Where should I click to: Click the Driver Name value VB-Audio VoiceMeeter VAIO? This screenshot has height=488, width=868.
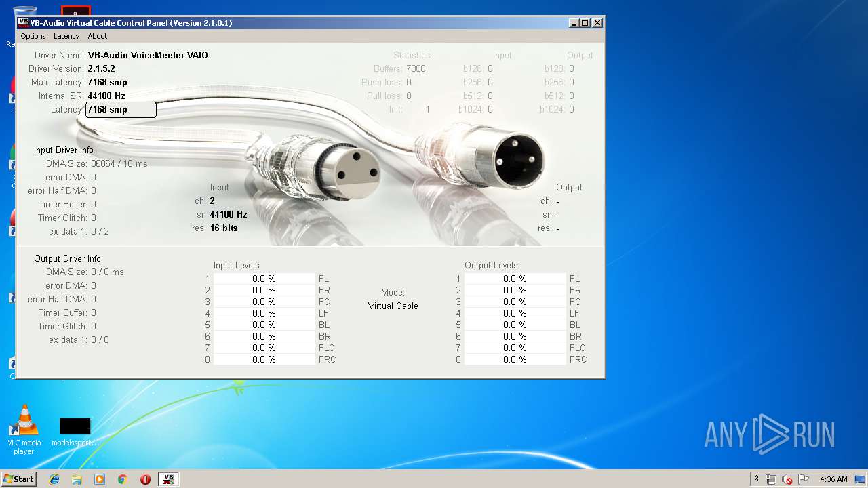148,55
